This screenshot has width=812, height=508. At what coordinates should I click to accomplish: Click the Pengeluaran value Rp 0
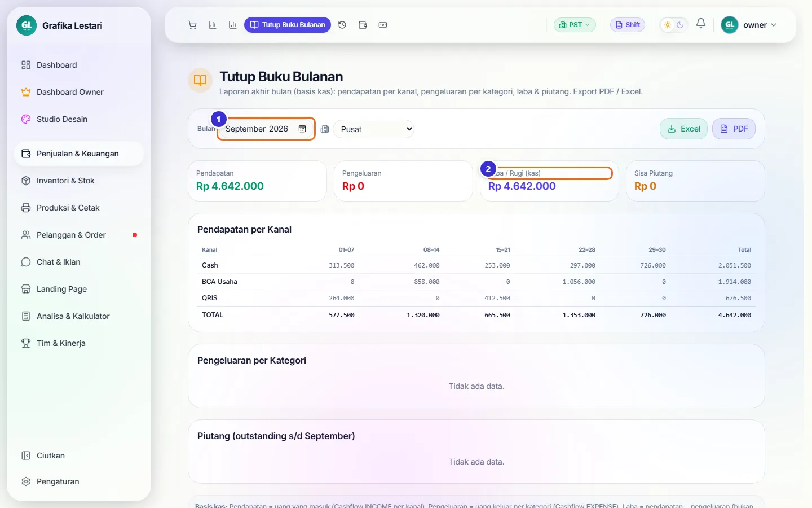point(353,186)
